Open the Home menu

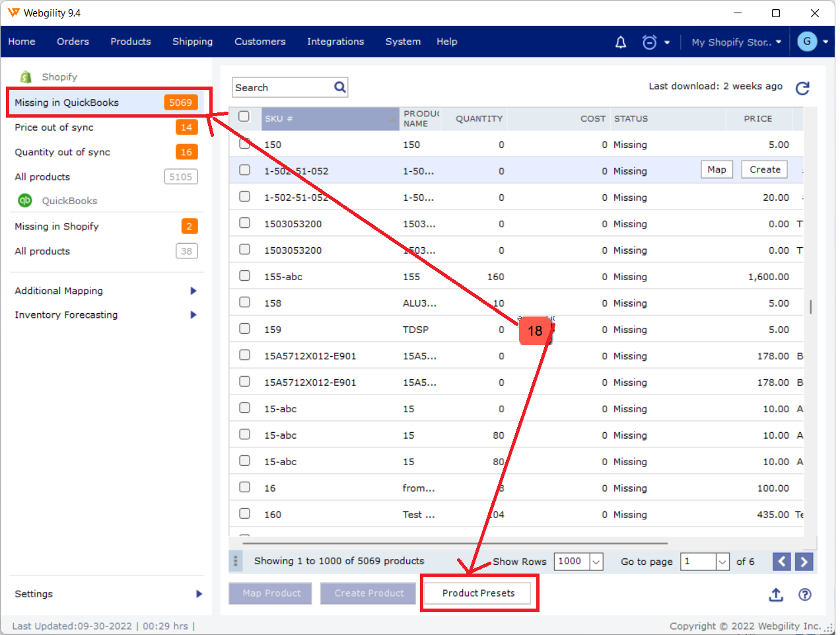22,42
